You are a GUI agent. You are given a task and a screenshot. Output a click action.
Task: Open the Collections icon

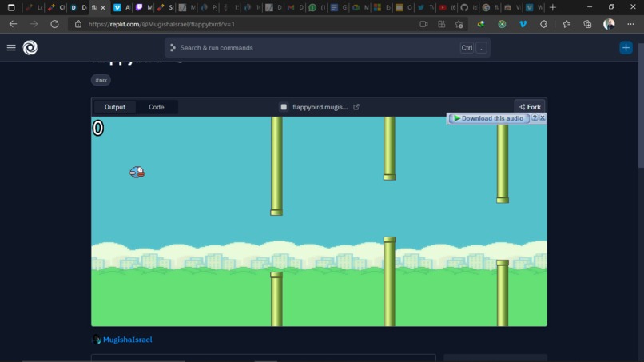[587, 24]
